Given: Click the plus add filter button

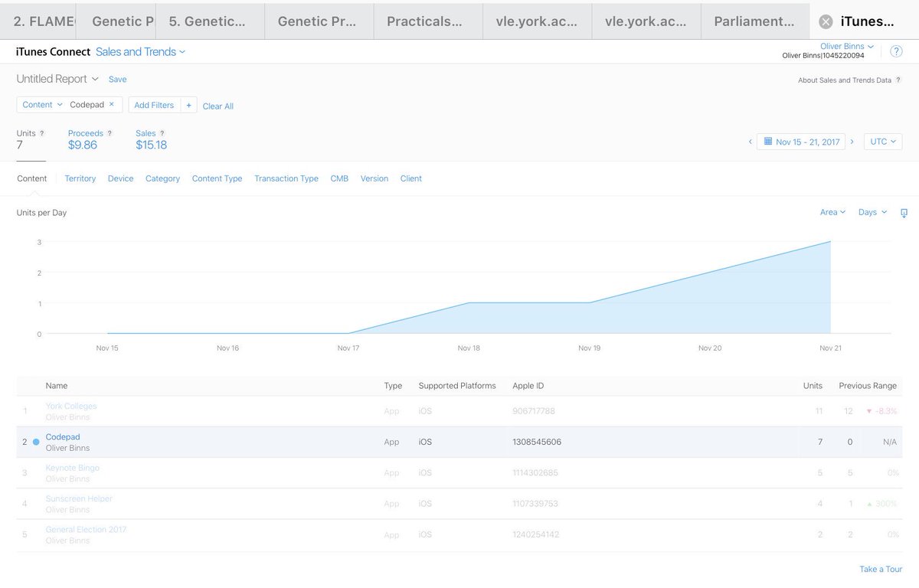Looking at the screenshot, I should click(188, 105).
